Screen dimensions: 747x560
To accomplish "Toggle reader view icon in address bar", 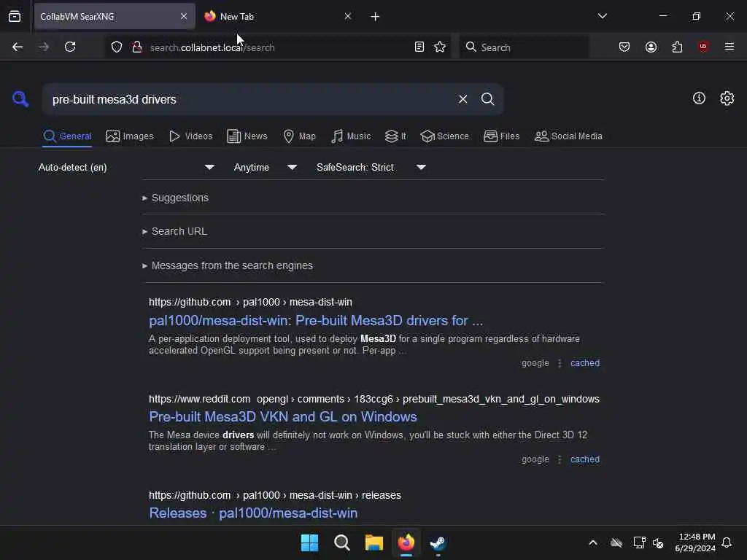I will click(x=419, y=47).
